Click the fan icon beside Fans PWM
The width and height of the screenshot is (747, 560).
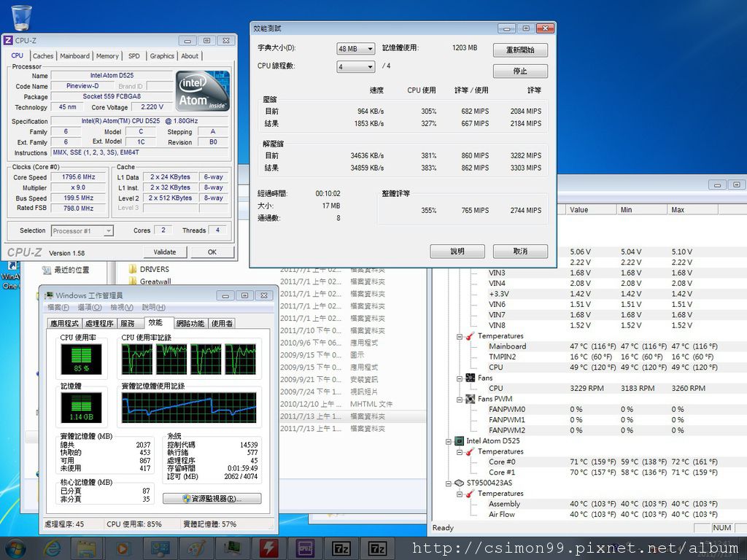[x=471, y=399]
